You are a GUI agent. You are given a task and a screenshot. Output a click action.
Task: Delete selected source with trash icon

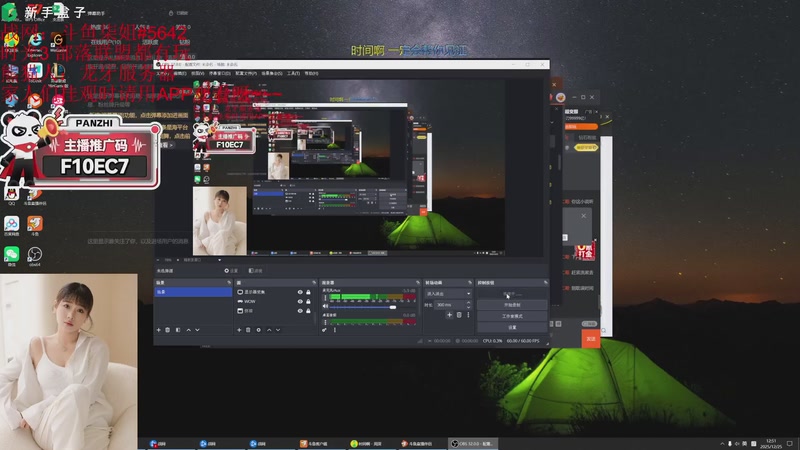pos(248,330)
